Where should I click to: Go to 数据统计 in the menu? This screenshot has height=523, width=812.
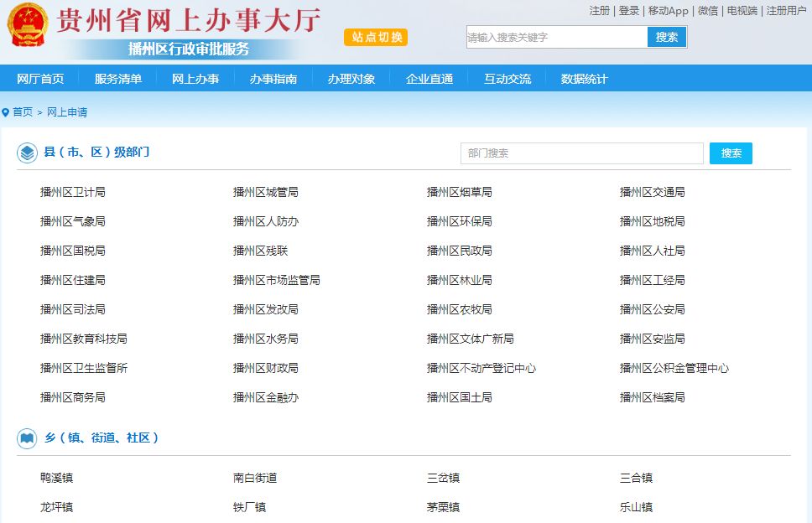click(585, 79)
